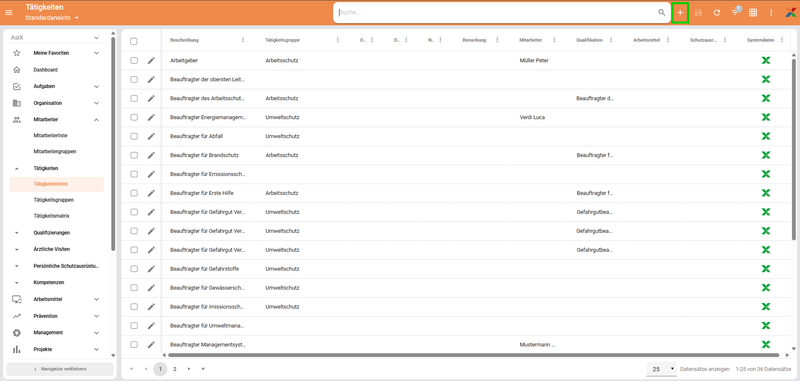Image resolution: width=800 pixels, height=381 pixels.
Task: Toggle the select-all header checkbox
Action: pyautogui.click(x=134, y=41)
